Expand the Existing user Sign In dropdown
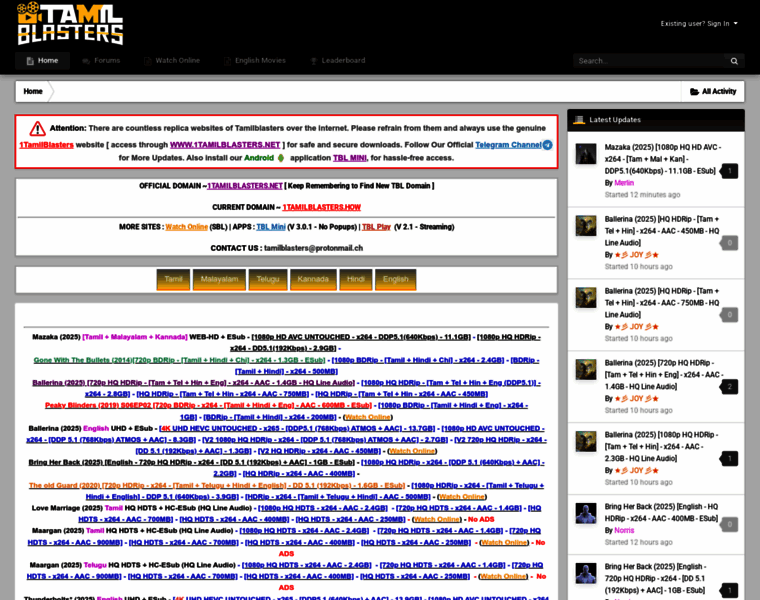The height and width of the screenshot is (600, 760). [699, 23]
